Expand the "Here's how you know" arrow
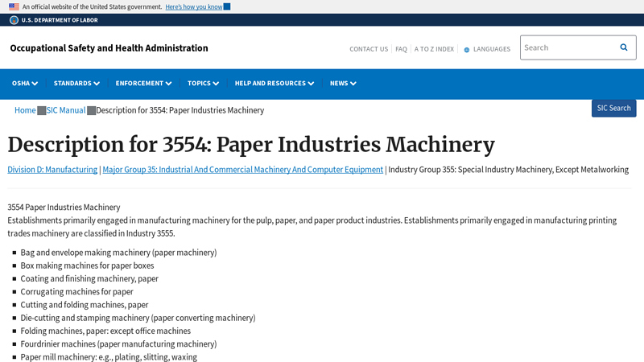644x362 pixels. pyautogui.click(x=227, y=6)
